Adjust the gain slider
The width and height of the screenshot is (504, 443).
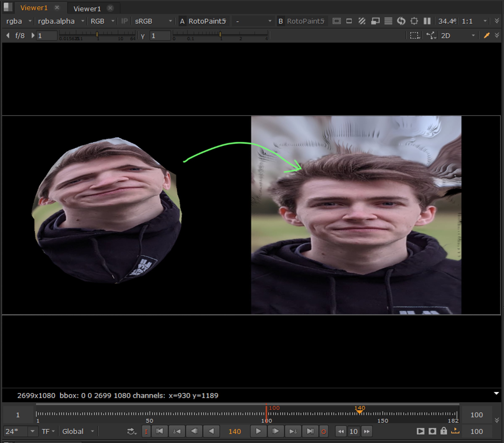[x=97, y=35]
